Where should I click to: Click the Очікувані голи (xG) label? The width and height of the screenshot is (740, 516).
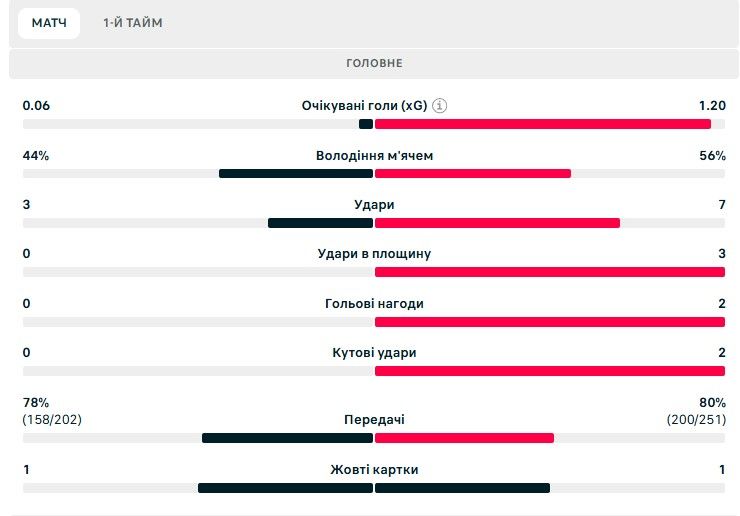[364, 106]
